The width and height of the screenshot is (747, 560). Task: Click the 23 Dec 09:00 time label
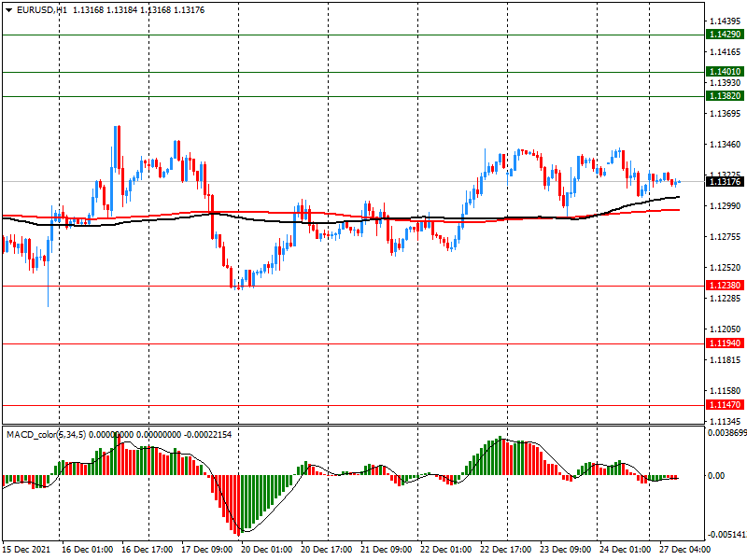coord(566,550)
